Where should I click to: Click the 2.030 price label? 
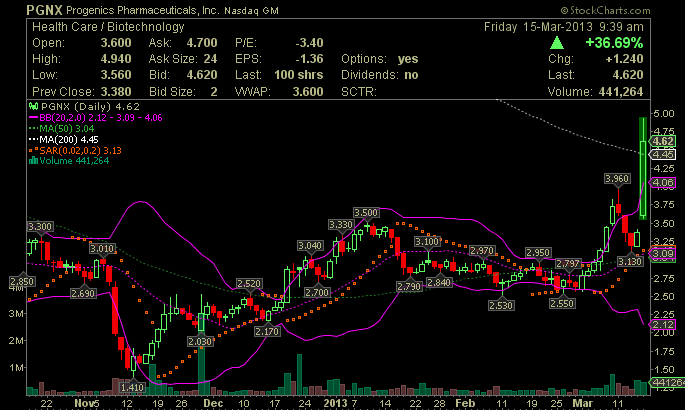click(201, 342)
